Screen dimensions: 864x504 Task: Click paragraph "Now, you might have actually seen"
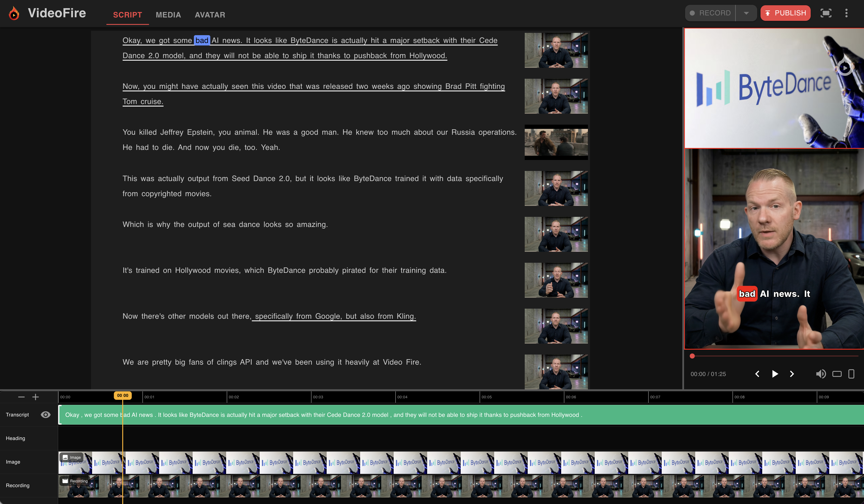point(314,94)
